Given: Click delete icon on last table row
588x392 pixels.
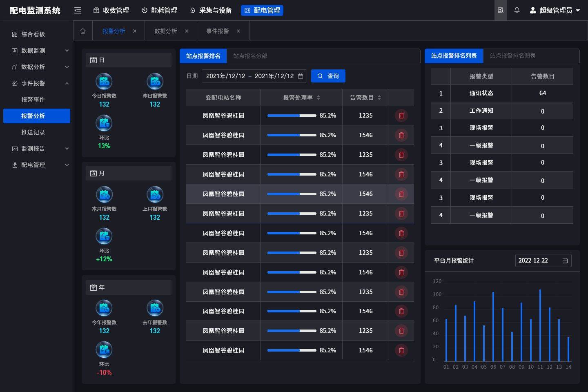Looking at the screenshot, I should click(401, 350).
